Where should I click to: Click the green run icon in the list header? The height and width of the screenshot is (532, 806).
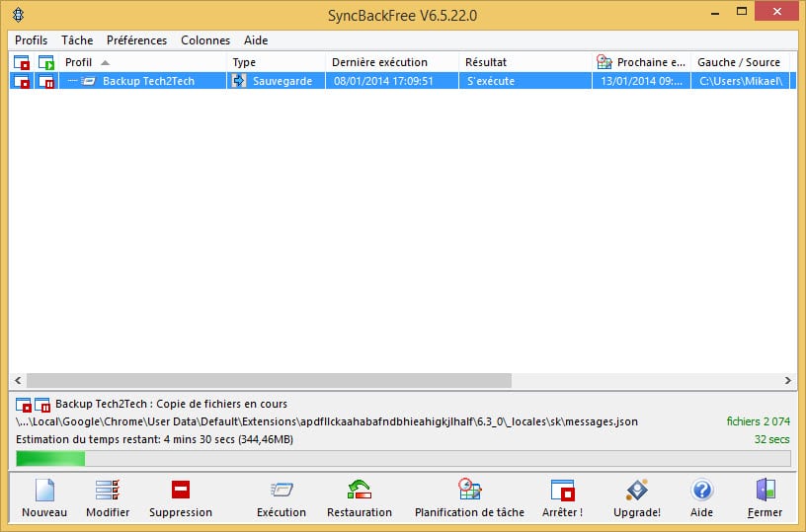[x=46, y=62]
